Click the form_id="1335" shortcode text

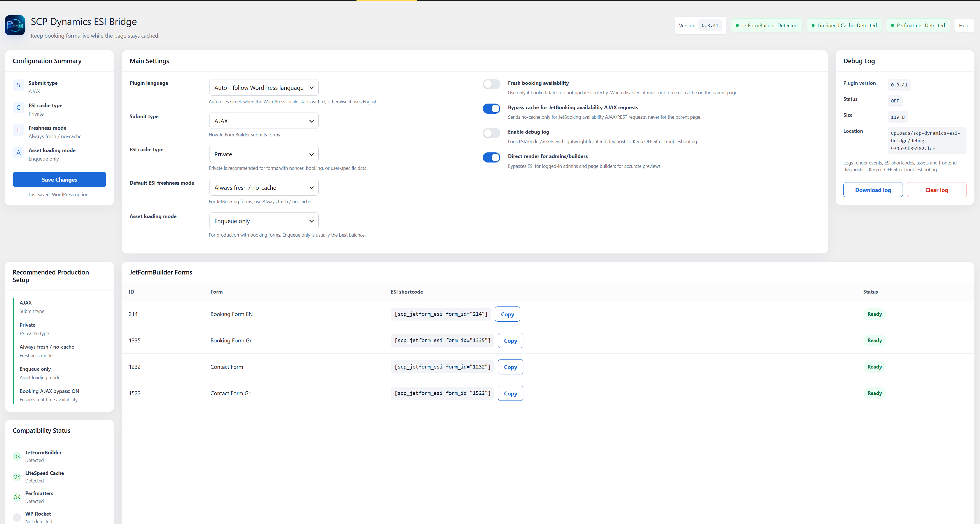442,340
